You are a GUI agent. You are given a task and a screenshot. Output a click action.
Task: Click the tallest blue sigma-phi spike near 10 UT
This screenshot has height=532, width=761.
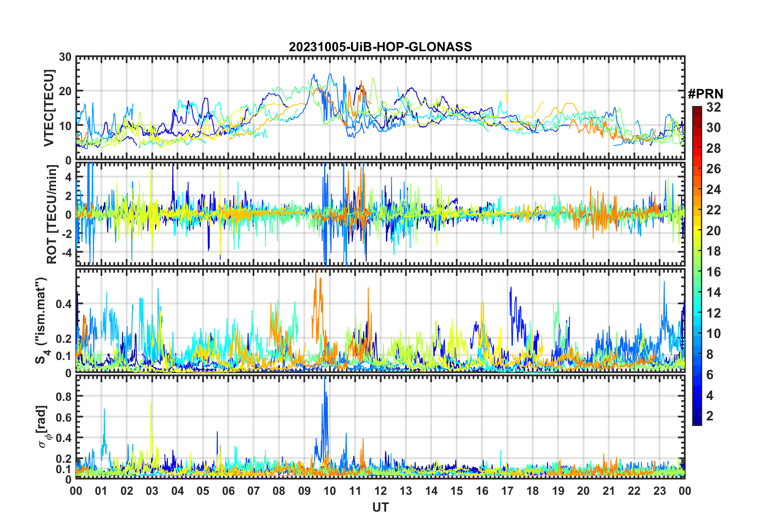(325, 378)
